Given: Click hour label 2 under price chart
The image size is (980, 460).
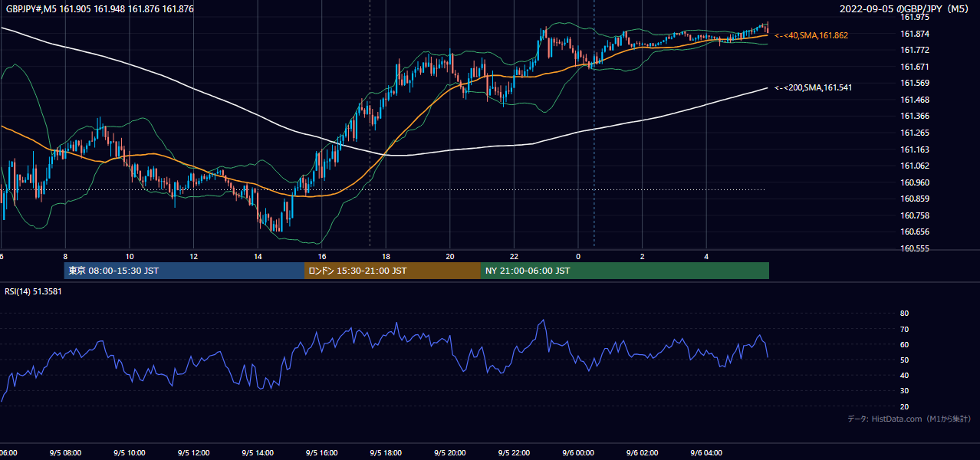Looking at the screenshot, I should (643, 256).
